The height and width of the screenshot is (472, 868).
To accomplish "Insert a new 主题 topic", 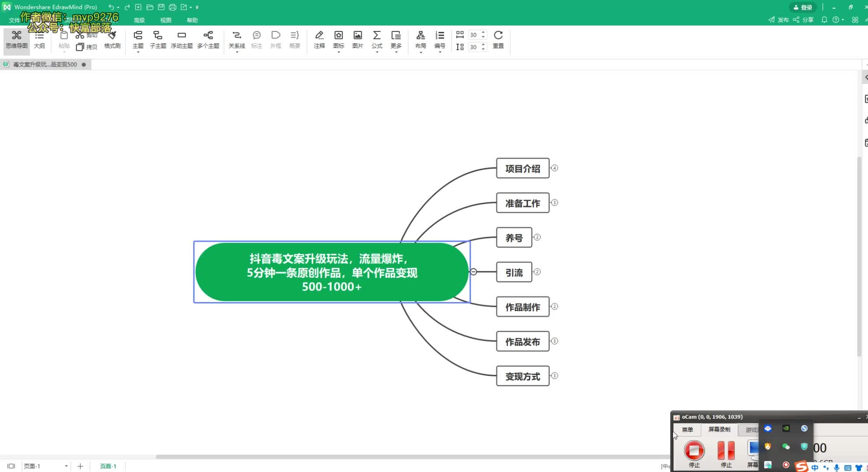I will point(138,39).
